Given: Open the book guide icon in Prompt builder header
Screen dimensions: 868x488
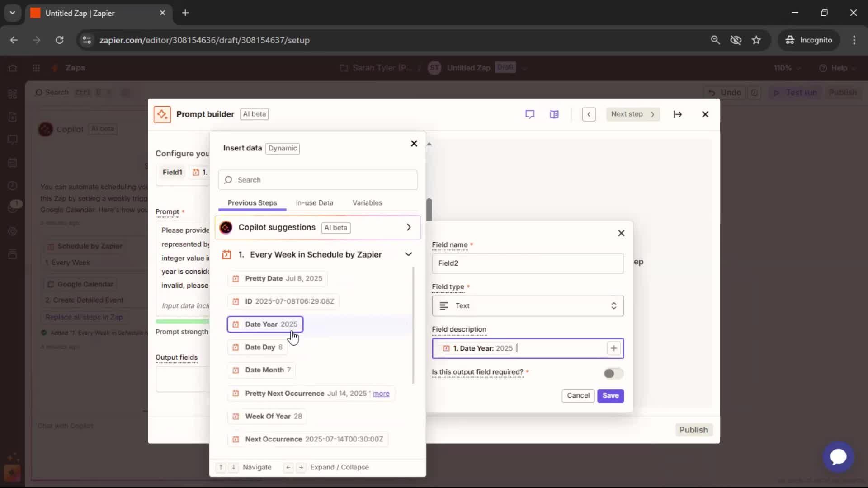Looking at the screenshot, I should pos(554,114).
